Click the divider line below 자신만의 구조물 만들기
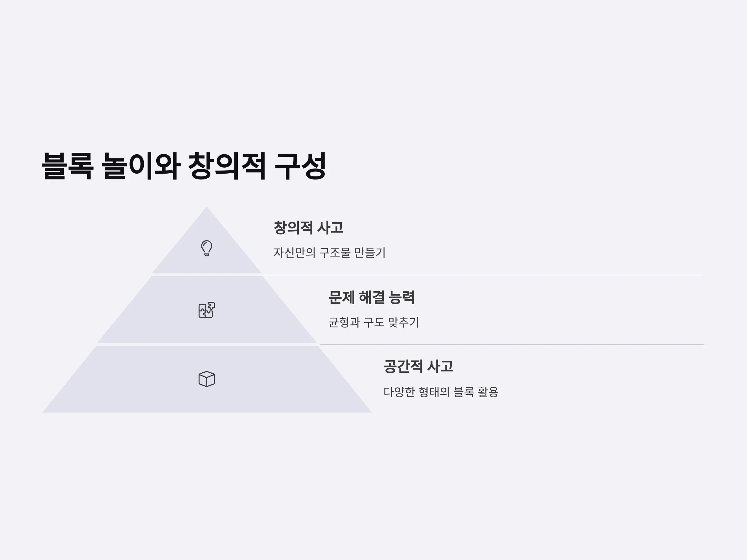The width and height of the screenshot is (747, 560). click(484, 275)
